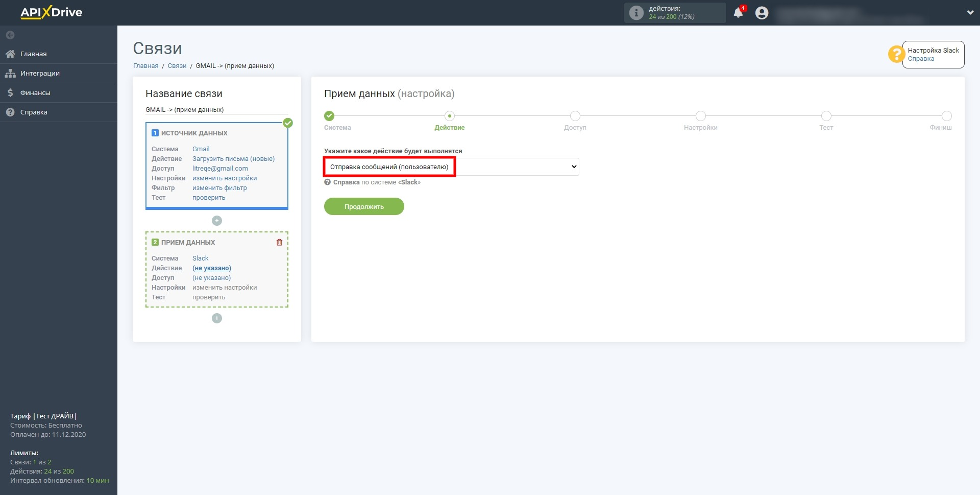Click the Продолжить button

point(364,206)
